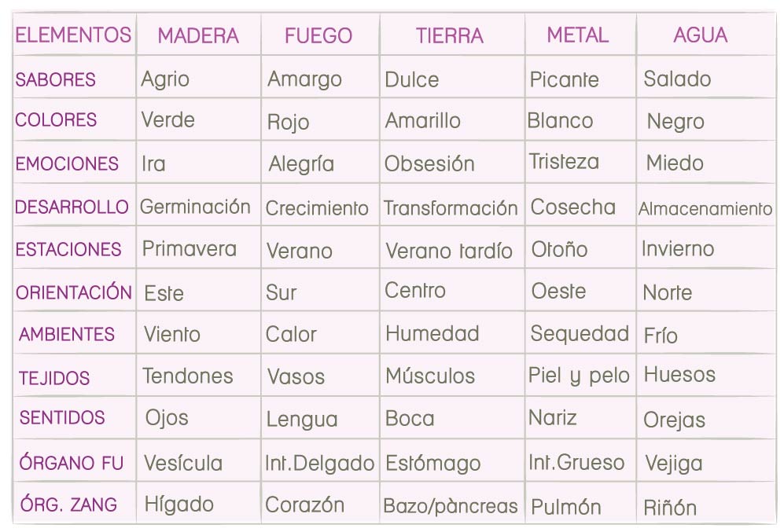Click the MADERA column header
Viewport: 784px width, 532px height.
(198, 35)
